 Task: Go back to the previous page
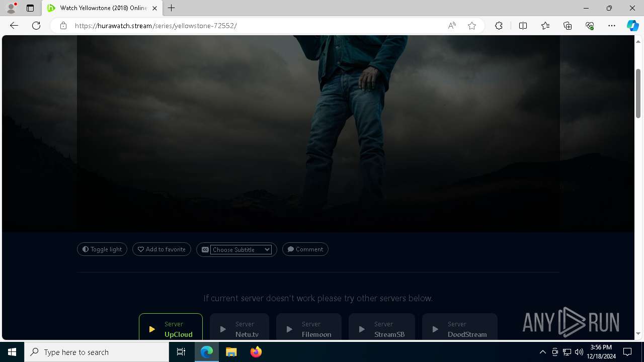click(14, 26)
